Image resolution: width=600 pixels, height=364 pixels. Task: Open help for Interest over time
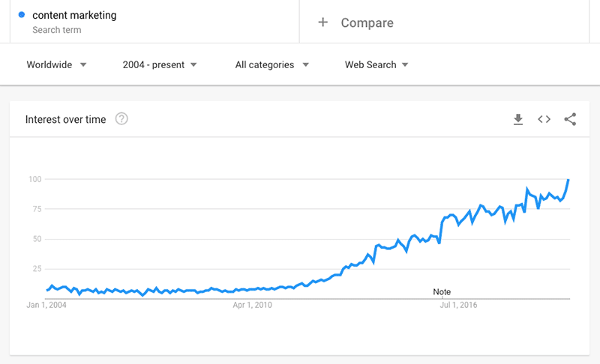click(121, 119)
